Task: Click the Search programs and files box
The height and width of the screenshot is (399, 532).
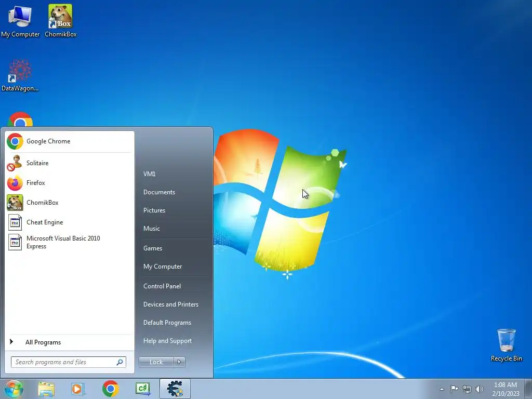Action: [x=68, y=362]
